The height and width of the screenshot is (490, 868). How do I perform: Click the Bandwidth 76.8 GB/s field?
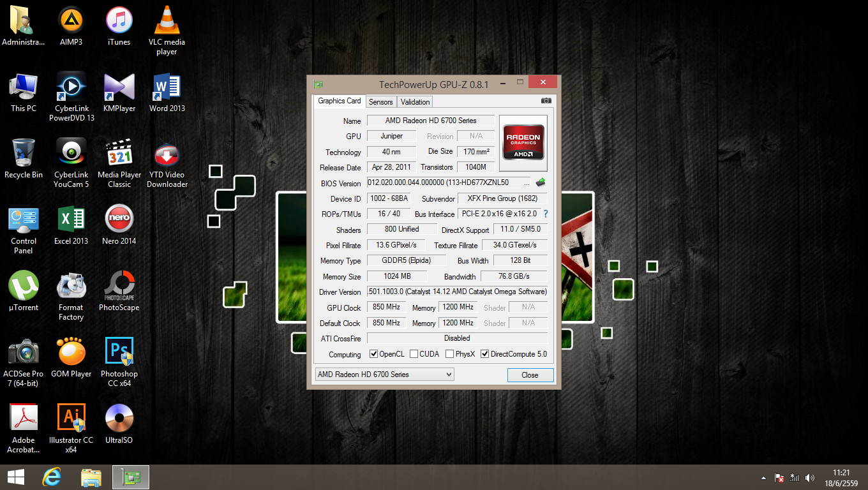pyautogui.click(x=514, y=276)
